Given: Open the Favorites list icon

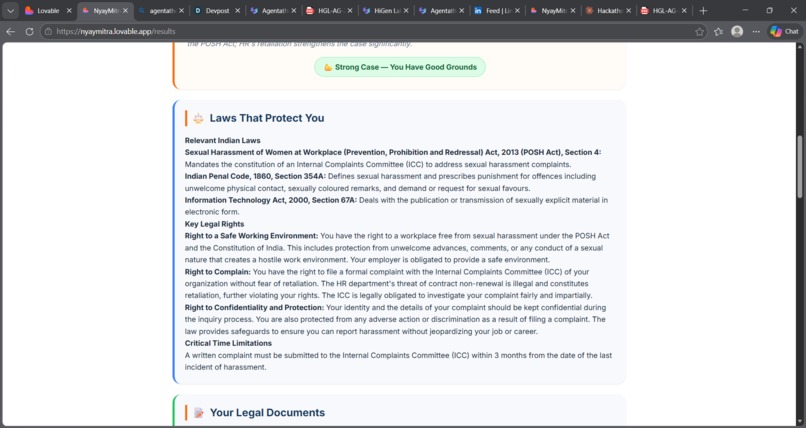Looking at the screenshot, I should [x=718, y=32].
